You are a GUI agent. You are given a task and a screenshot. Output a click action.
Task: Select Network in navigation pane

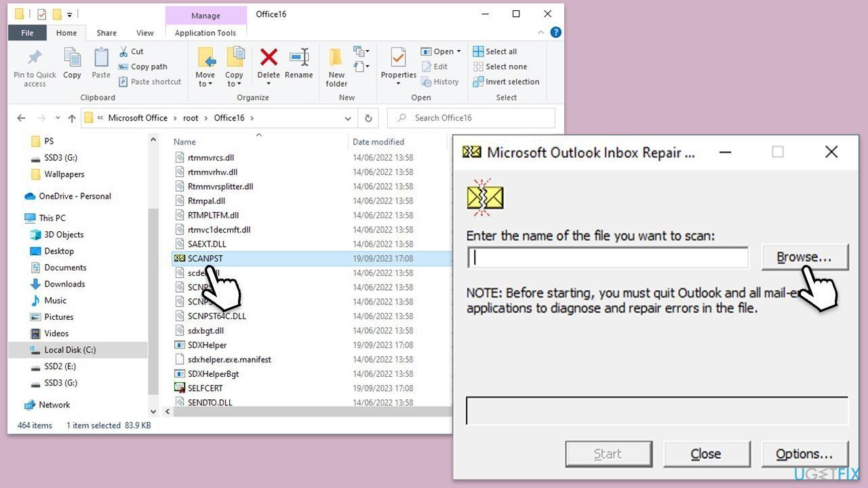tap(54, 405)
